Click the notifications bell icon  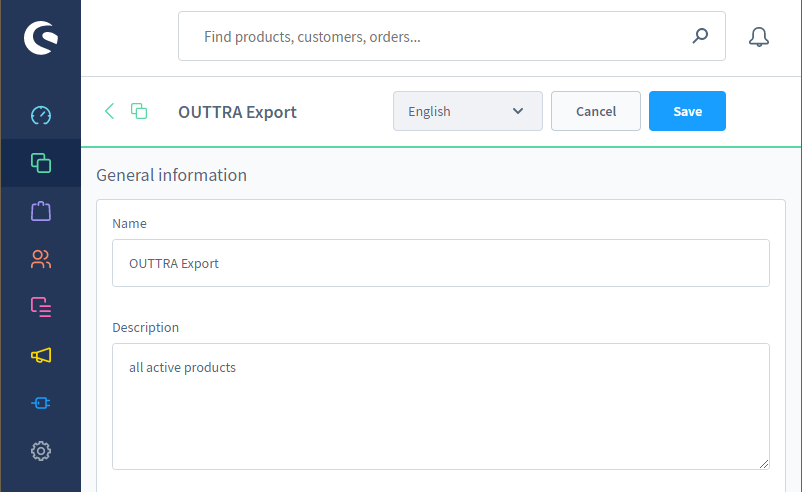pyautogui.click(x=759, y=37)
